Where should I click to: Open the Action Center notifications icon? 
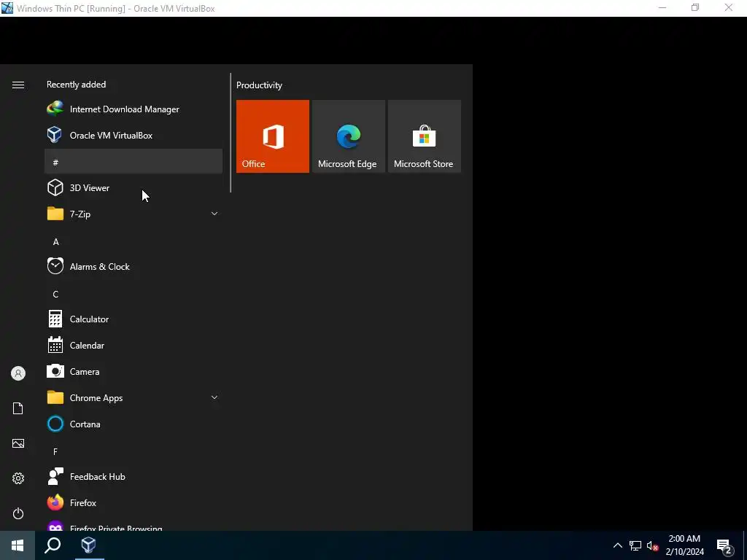(x=724, y=546)
